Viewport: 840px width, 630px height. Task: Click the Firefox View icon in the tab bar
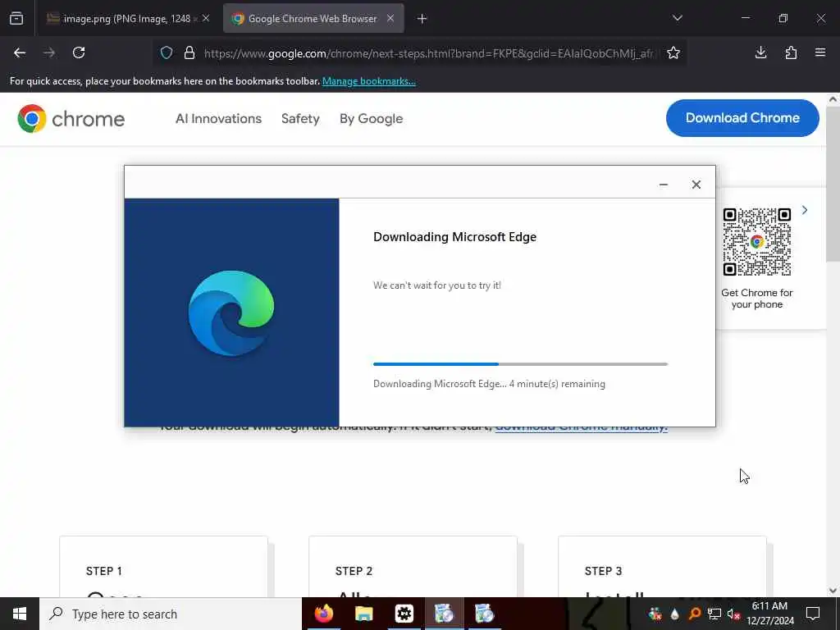coord(16,19)
